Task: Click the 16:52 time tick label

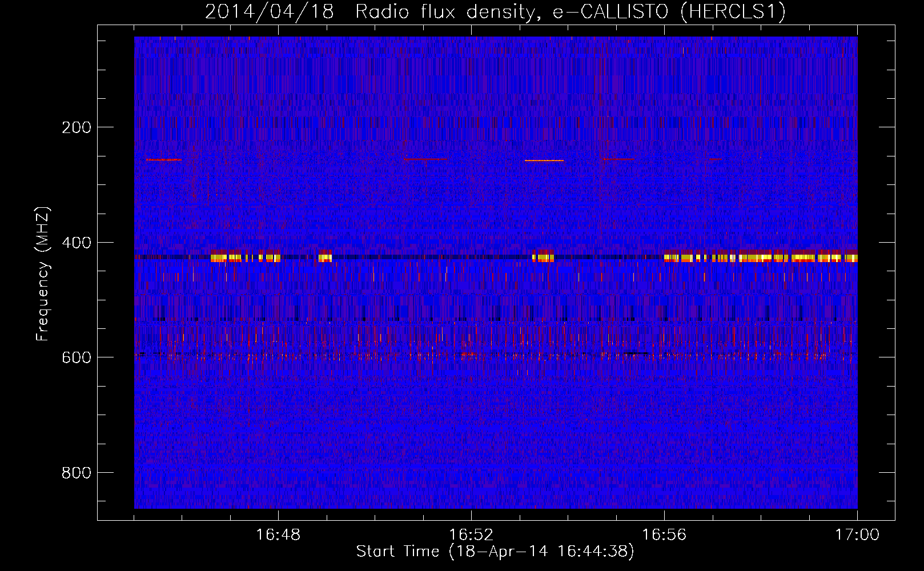Action: point(471,535)
